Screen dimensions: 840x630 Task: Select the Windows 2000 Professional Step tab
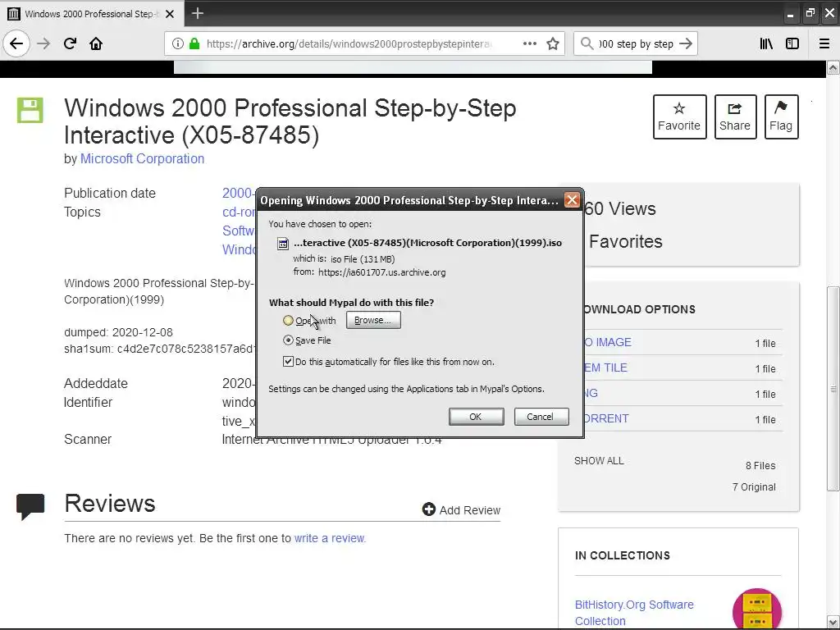(92, 14)
